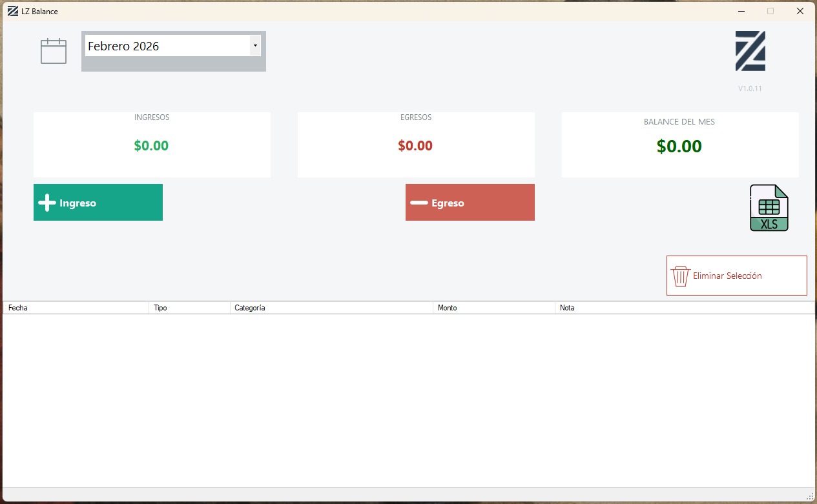Viewport: 817px width, 504px height.
Task: Click the white minus icon on Egreso
Action: click(x=419, y=203)
